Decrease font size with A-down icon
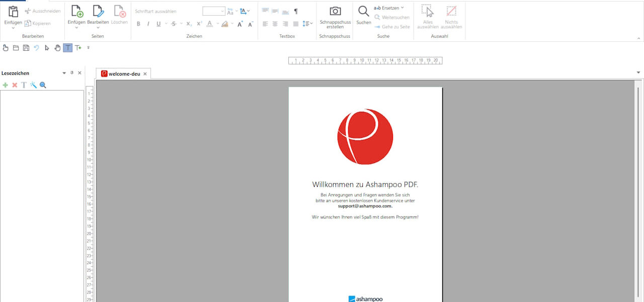Screen dimensions: 644x302 tap(251, 24)
